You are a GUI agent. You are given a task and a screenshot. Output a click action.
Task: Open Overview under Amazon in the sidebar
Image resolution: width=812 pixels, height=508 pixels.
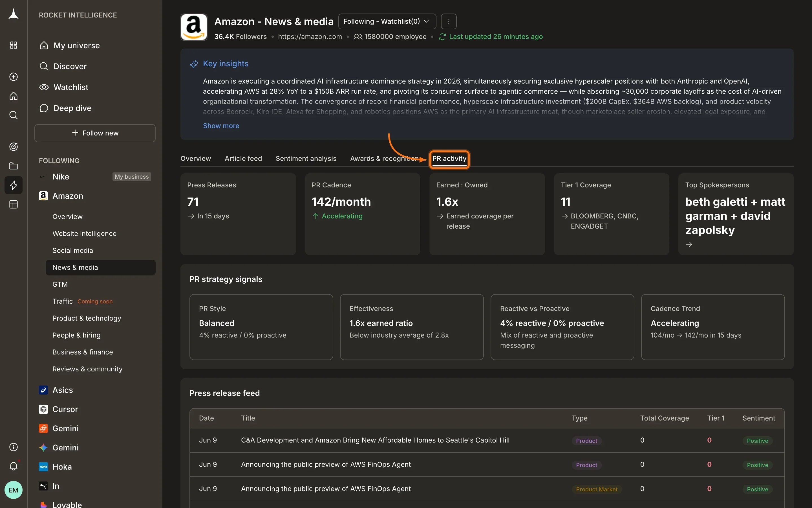(67, 217)
